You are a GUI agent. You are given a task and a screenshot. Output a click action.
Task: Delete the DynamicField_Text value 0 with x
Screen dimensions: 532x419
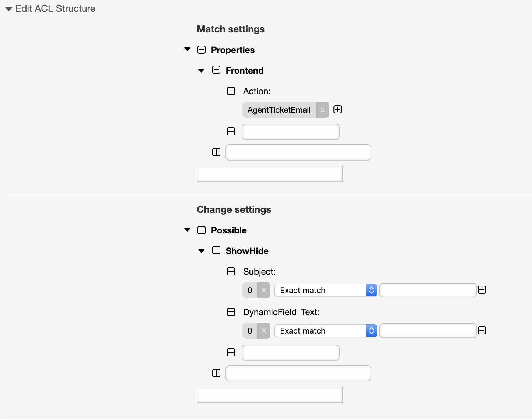[x=264, y=331]
